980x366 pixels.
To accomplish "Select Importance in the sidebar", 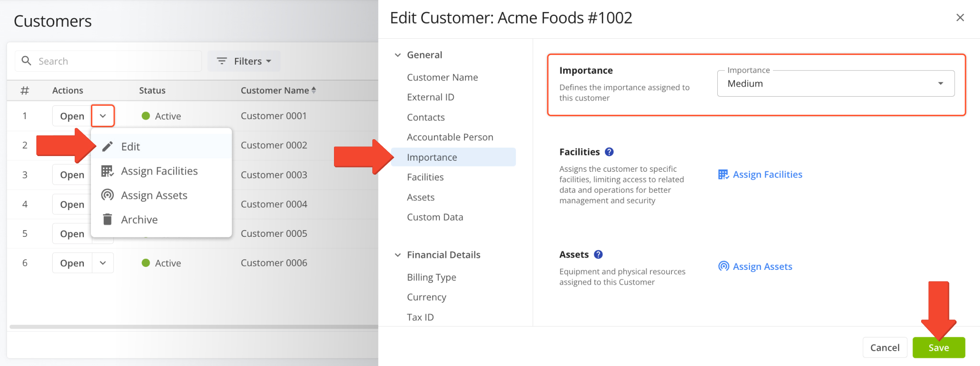I will click(454, 157).
